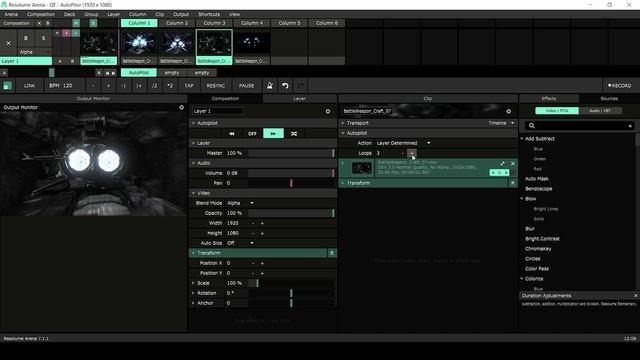Clear Layer 1 with the large X button

8,43
